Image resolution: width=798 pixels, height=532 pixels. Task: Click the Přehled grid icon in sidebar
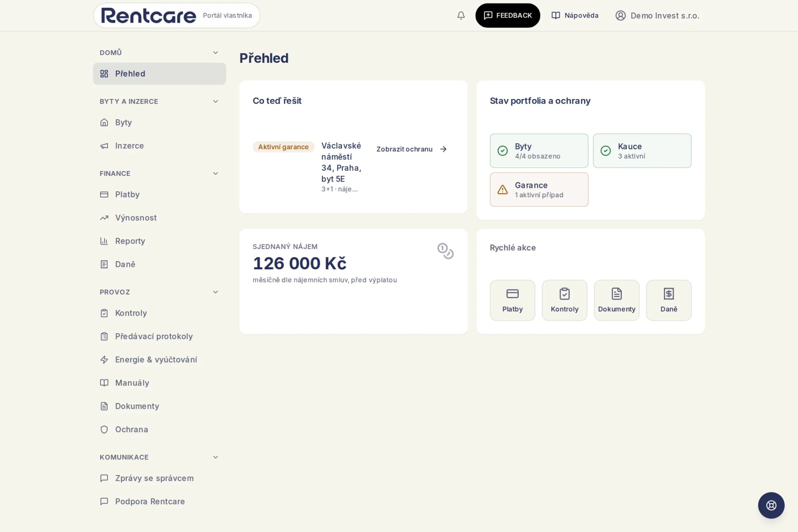tap(104, 74)
